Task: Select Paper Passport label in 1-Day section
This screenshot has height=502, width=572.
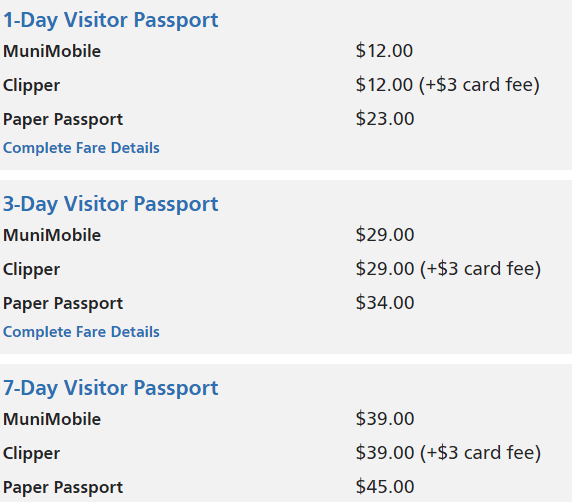Action: point(63,120)
